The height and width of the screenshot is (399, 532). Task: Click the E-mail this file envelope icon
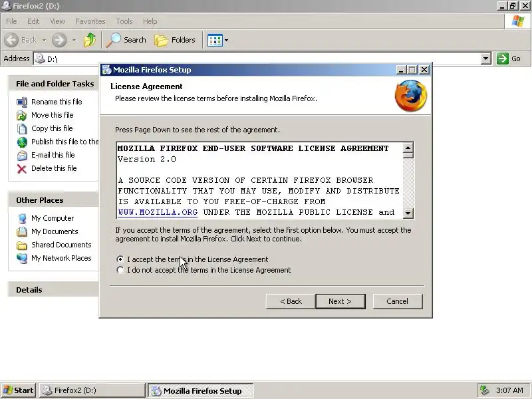22,156
